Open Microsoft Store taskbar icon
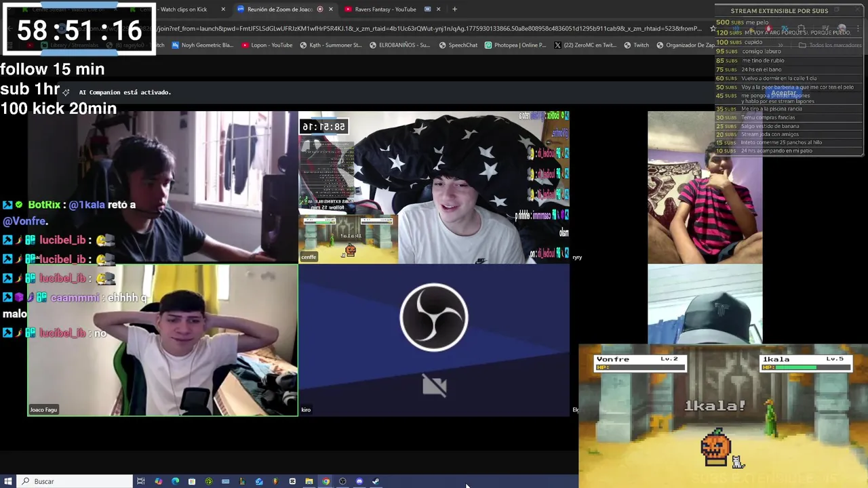The height and width of the screenshot is (488, 868). (x=192, y=481)
